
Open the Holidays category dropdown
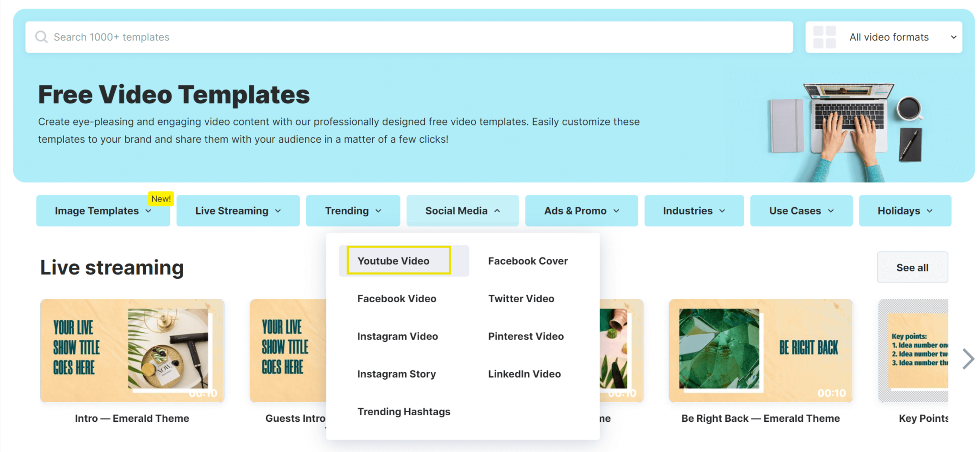[x=905, y=211]
